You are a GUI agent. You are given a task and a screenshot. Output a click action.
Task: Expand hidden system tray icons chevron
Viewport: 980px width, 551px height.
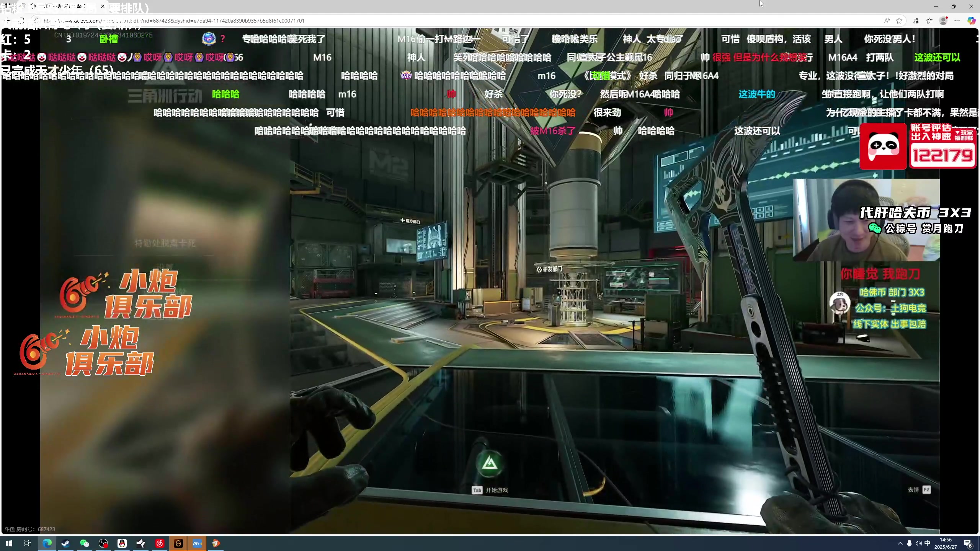coord(900,543)
